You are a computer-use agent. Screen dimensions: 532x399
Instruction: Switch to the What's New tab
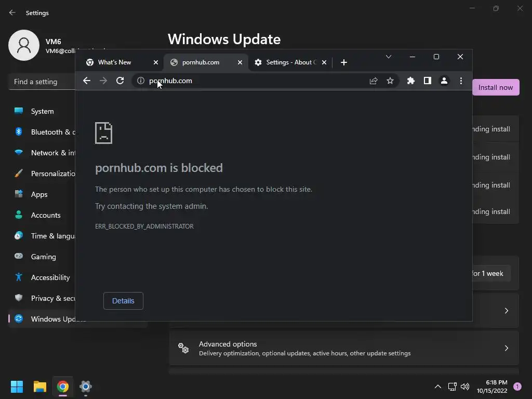[115, 62]
